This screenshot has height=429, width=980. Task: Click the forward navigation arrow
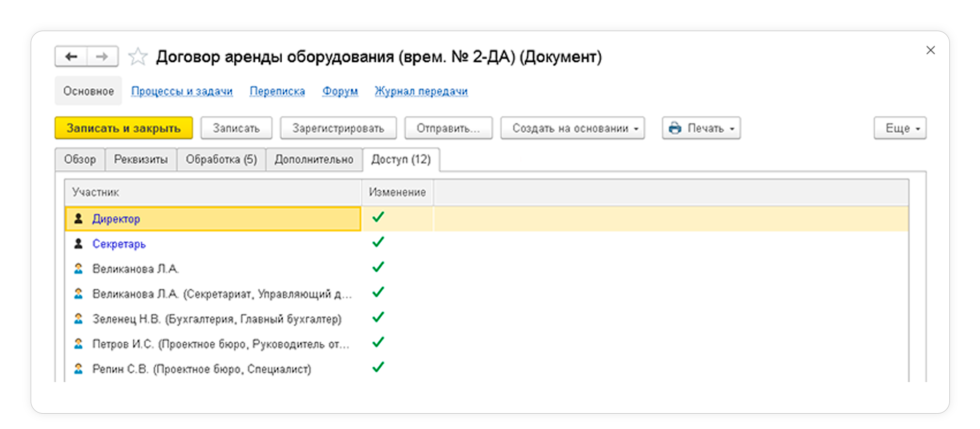pos(102,57)
